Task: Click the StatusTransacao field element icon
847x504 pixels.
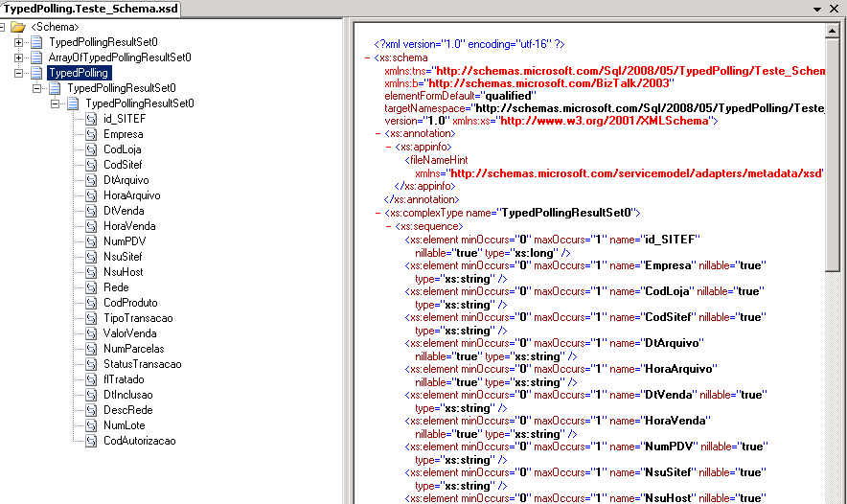Action: click(91, 364)
